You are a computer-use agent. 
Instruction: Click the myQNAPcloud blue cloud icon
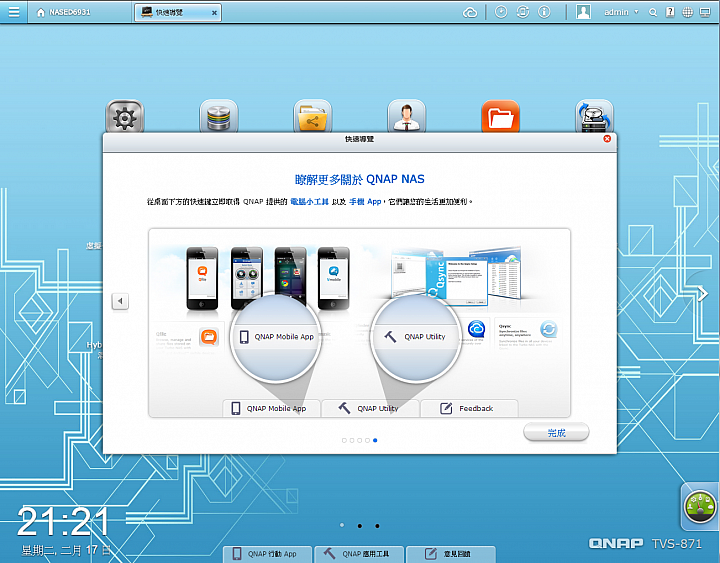pyautogui.click(x=476, y=329)
